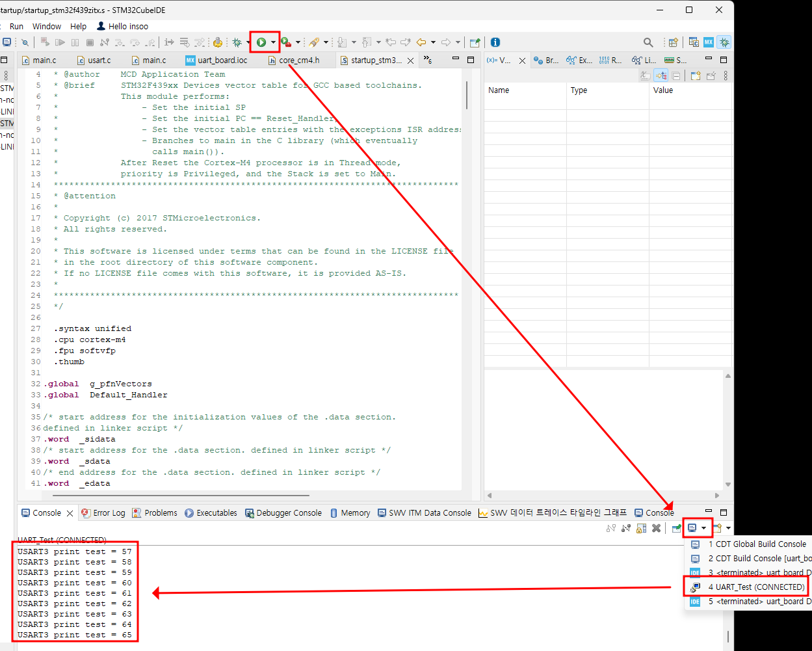This screenshot has width=812, height=651.
Task: Open the Live Expressions view tab
Action: 644,60
